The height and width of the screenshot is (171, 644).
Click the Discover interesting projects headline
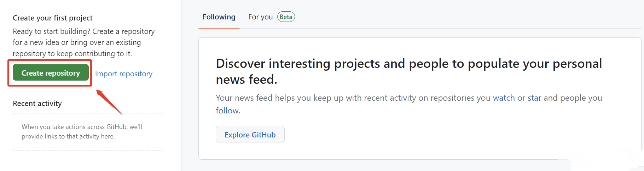tap(409, 71)
